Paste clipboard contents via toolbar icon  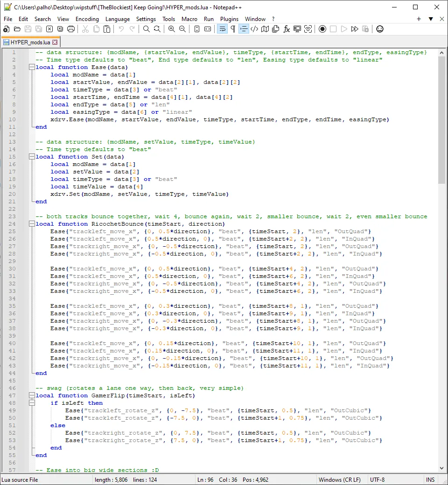point(106,29)
